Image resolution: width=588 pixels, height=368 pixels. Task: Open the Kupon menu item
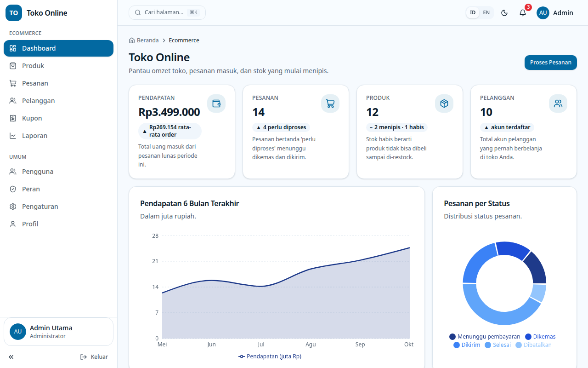point(58,118)
